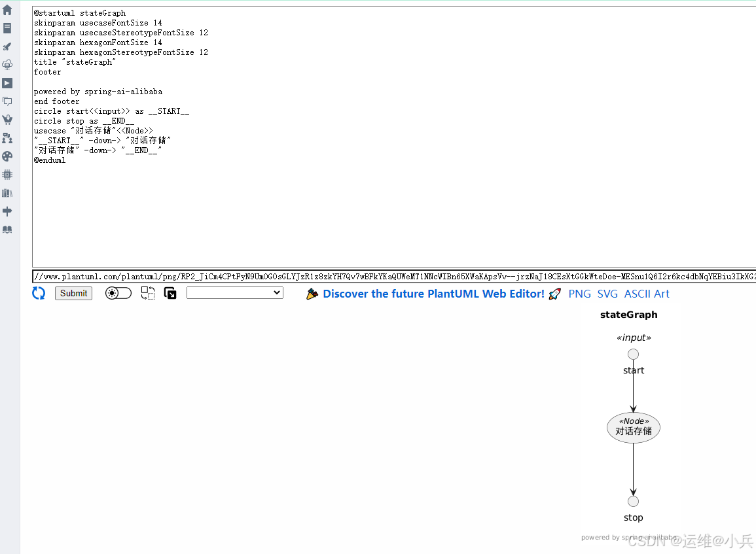
Task: Click the open book icon in sidebar
Action: pos(7,230)
